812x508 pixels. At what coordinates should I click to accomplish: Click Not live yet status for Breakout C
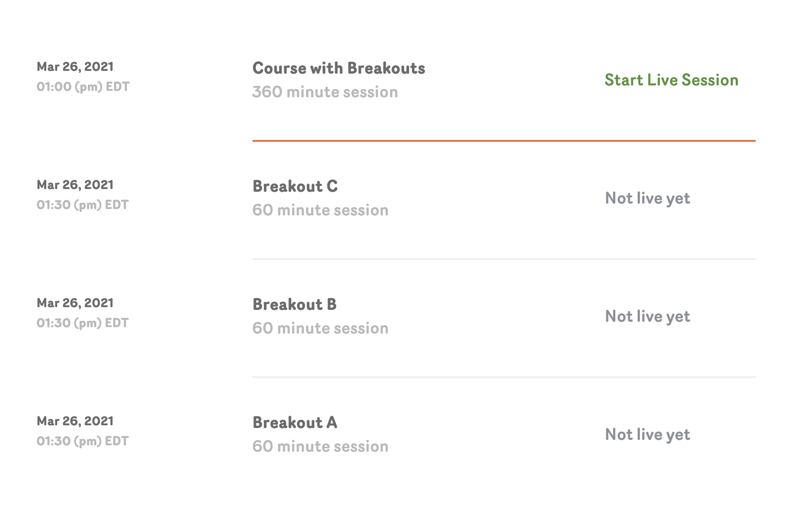pos(647,198)
